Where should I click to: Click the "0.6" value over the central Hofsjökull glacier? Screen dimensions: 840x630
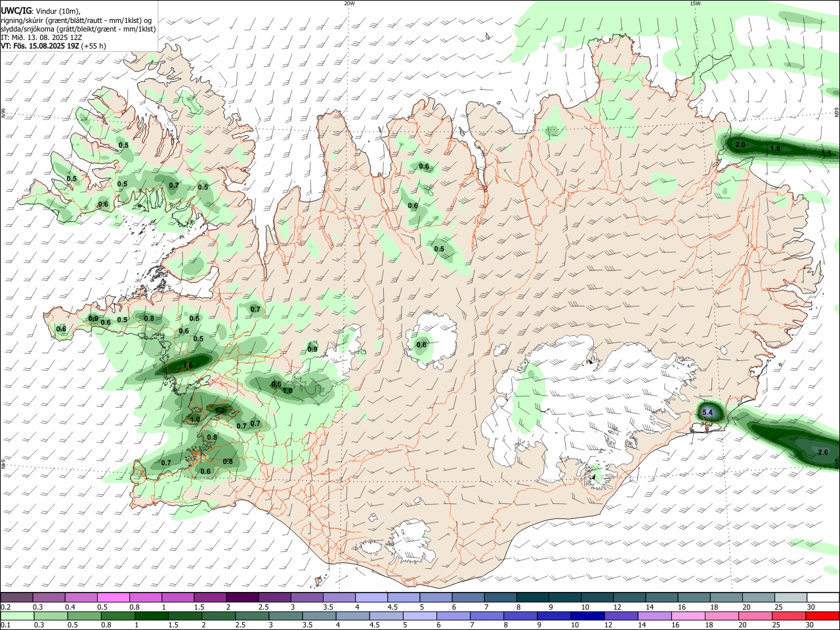coord(421,345)
